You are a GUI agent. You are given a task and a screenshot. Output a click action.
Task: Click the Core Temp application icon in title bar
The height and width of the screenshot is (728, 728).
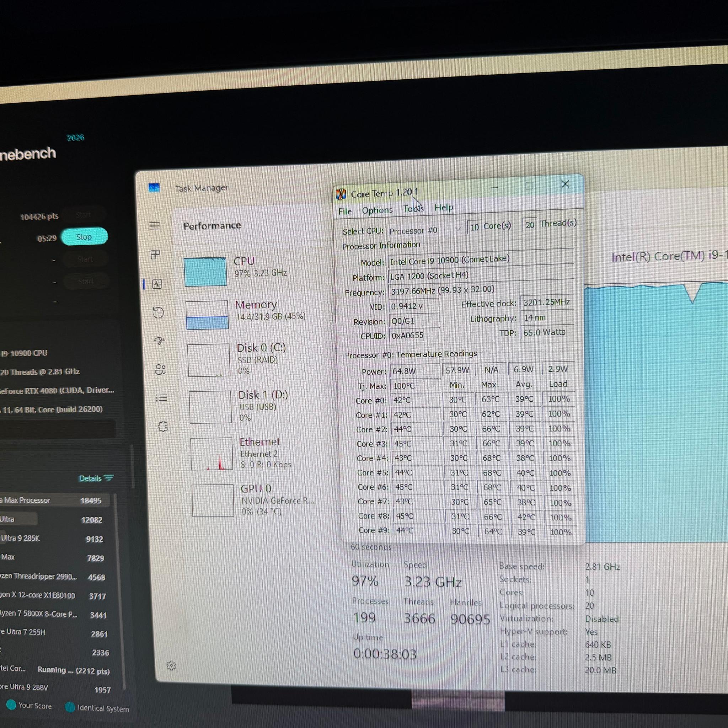pos(341,194)
